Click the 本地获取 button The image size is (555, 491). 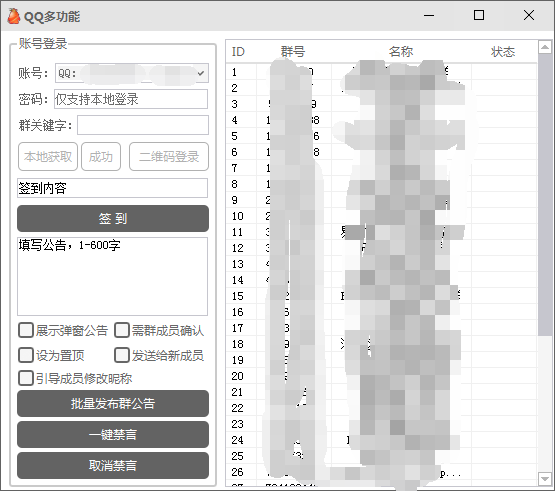(x=48, y=156)
